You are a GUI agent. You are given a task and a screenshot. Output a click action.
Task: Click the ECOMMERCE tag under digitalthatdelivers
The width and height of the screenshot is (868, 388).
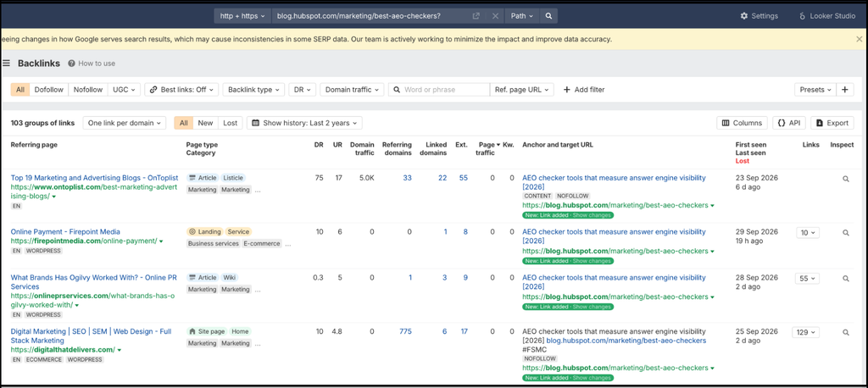(45, 360)
